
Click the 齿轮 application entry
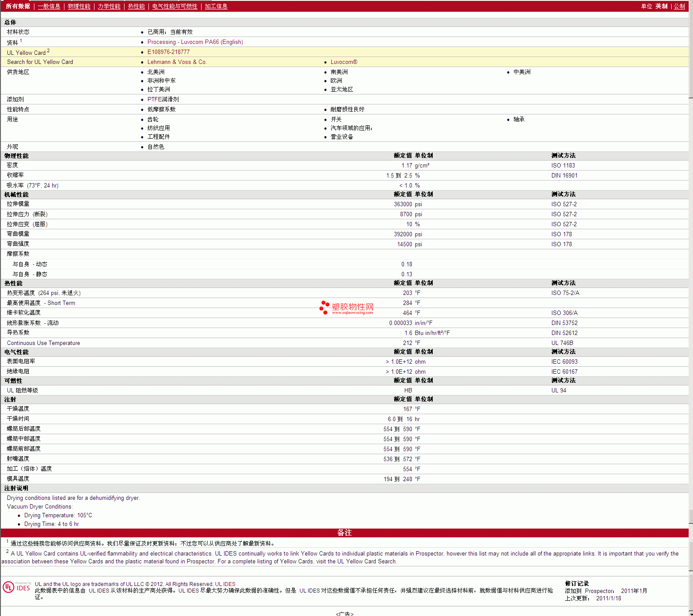tap(153, 119)
